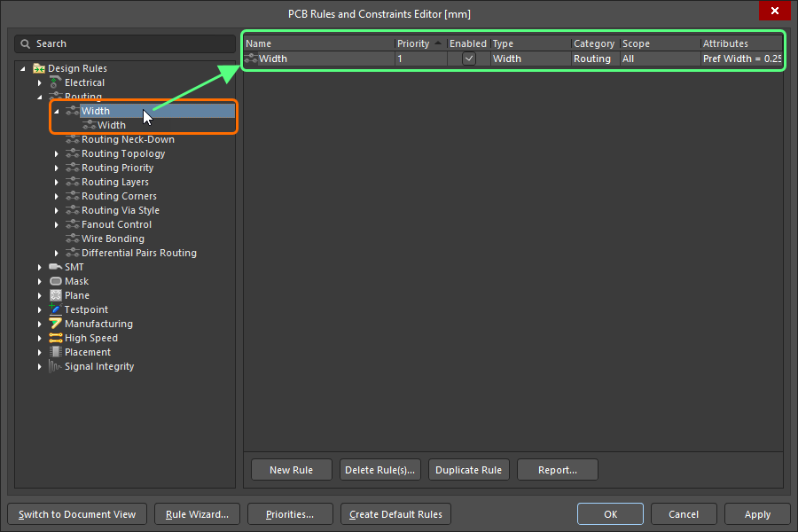Toggle the Enabled checkbox for Width rule
Viewport: 798px width, 532px height.
(469, 59)
